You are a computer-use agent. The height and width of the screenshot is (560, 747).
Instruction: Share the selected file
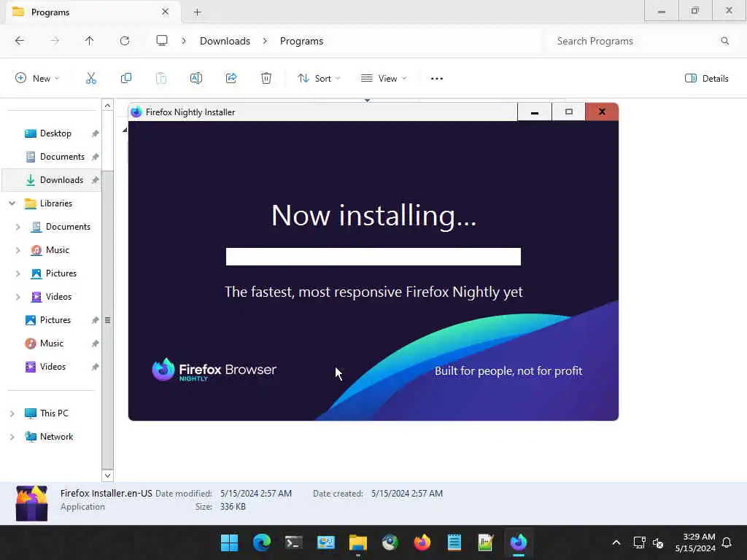click(x=231, y=79)
